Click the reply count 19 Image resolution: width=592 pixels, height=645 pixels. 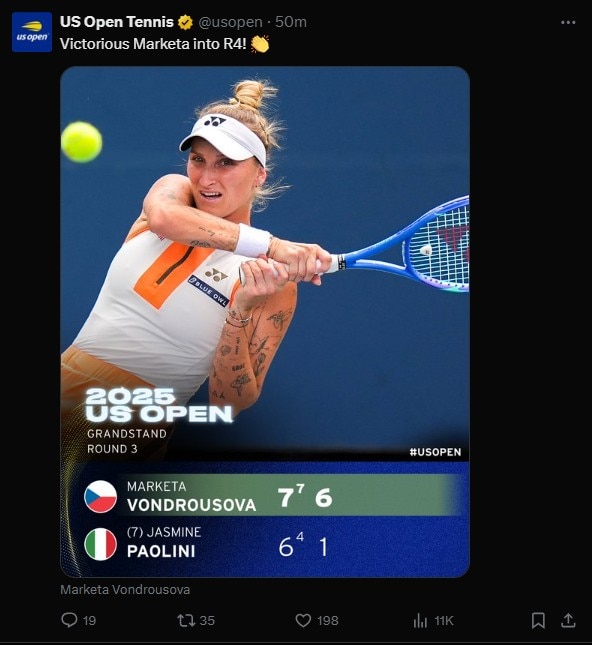[x=89, y=620]
